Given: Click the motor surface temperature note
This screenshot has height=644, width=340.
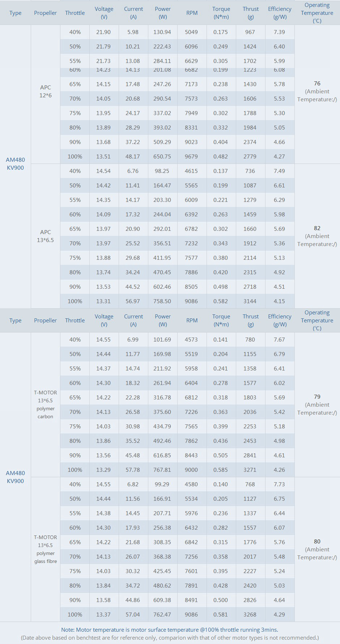Looking at the screenshot, I should (x=170, y=630).
